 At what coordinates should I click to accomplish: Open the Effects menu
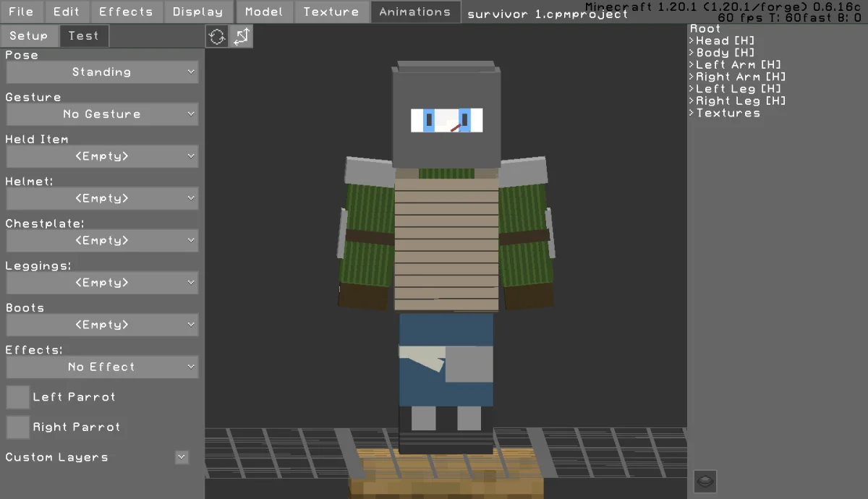pyautogui.click(x=126, y=12)
